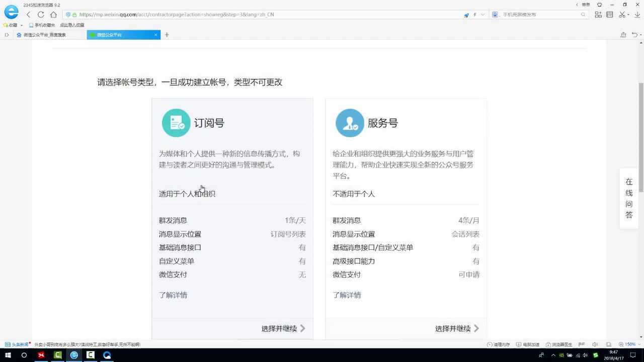Open 手机收藏夹 bookmark

click(42, 25)
